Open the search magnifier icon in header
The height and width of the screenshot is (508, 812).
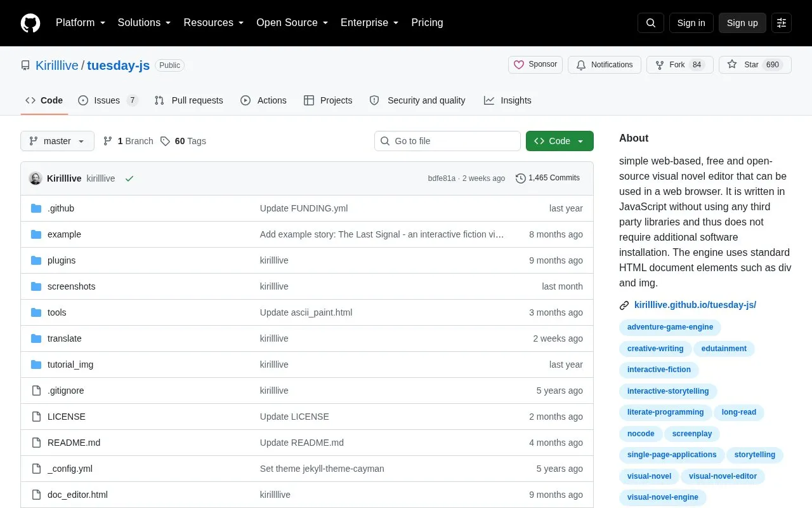tap(651, 23)
